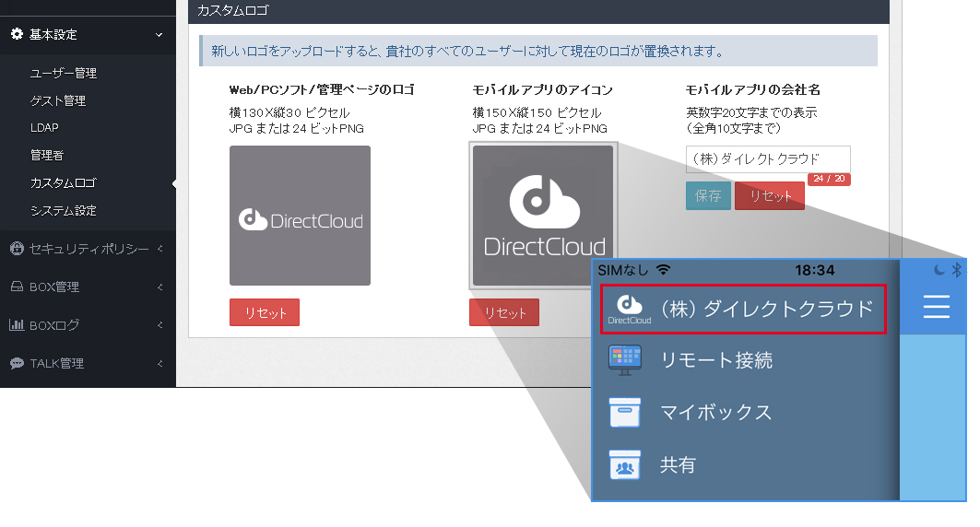Click the BOX管理 drive icon
Viewport: 980px width, 527px height.
pos(17,287)
